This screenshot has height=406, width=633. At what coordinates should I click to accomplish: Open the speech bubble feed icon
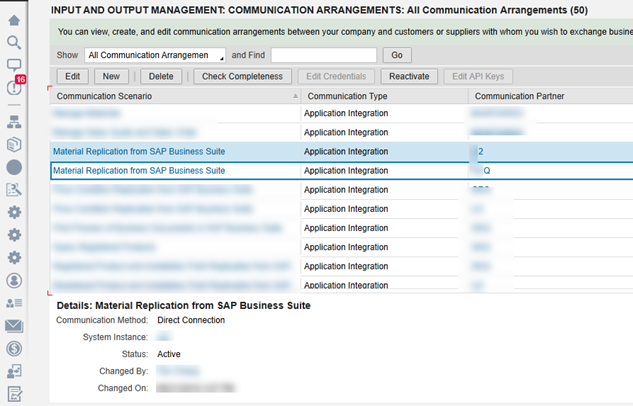(14, 65)
